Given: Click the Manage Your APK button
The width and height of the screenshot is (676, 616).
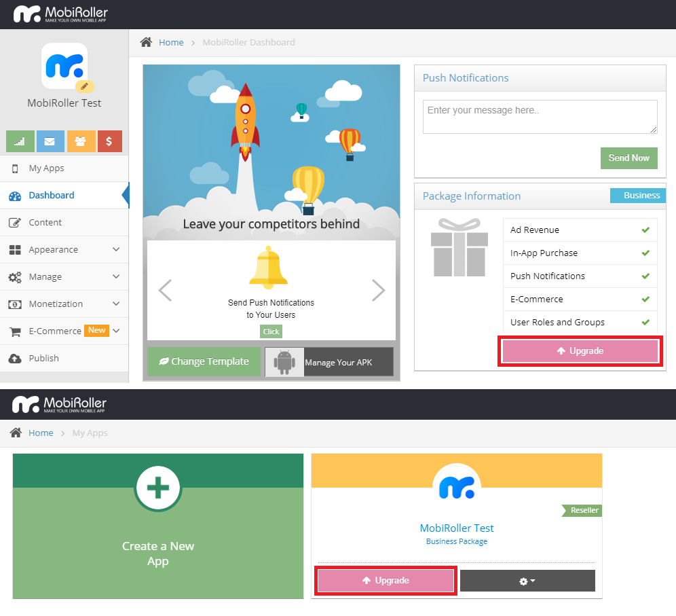Looking at the screenshot, I should coord(329,362).
